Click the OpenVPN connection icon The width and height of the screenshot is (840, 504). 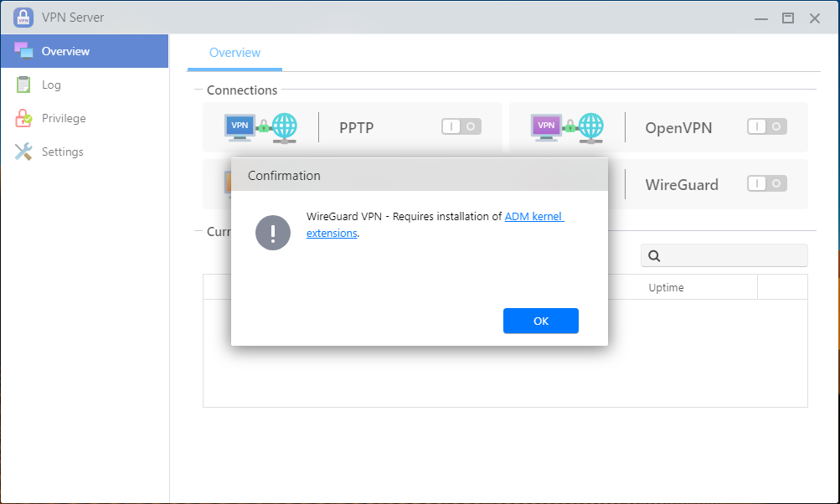click(567, 127)
